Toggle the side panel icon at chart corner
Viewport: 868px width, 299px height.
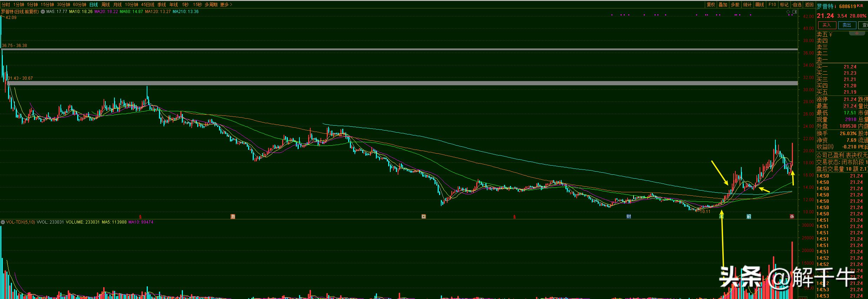pyautogui.click(x=794, y=12)
